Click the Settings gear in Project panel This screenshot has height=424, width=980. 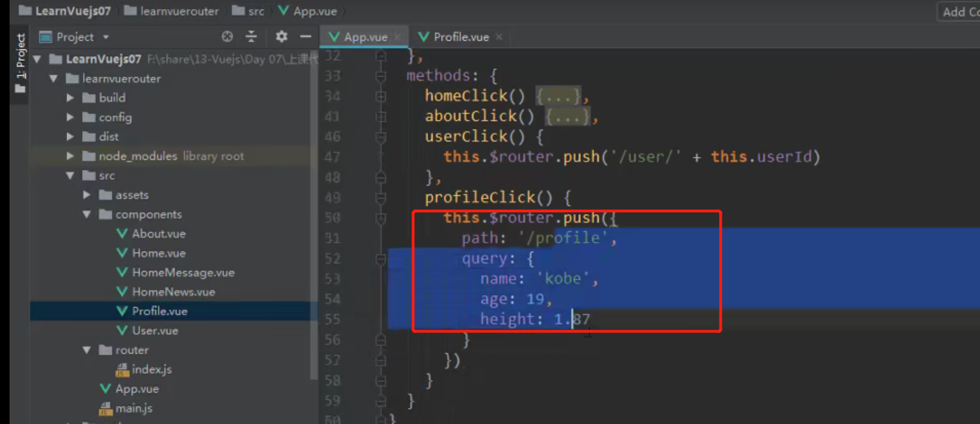tap(282, 36)
